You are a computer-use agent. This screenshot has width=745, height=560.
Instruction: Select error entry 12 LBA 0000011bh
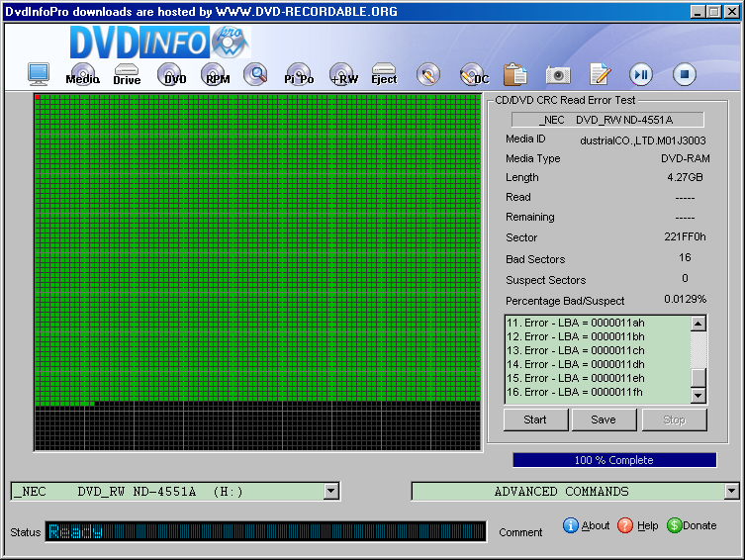click(576, 336)
